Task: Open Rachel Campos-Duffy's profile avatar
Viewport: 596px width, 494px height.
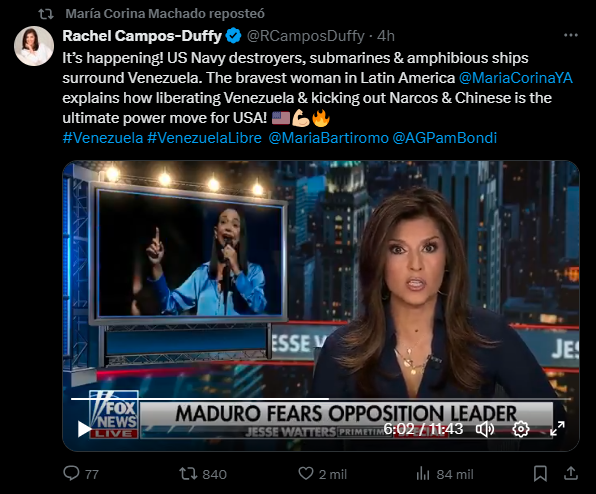Action: click(34, 46)
